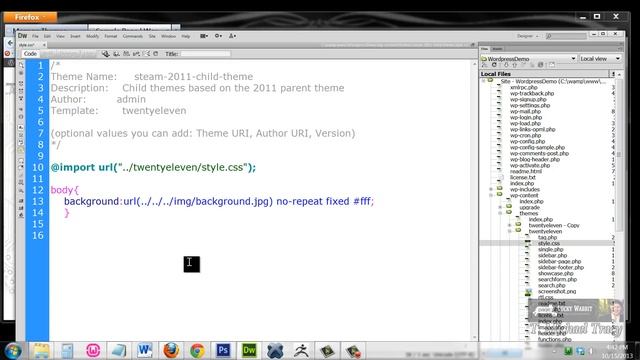Open the Help menu
This screenshot has height=360, width=640.
click(x=186, y=36)
